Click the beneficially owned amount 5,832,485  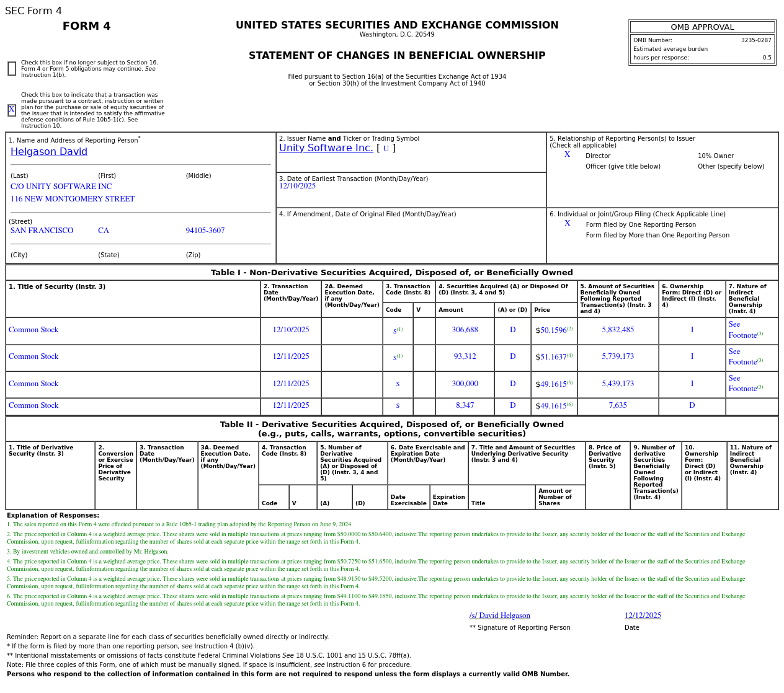click(x=618, y=330)
